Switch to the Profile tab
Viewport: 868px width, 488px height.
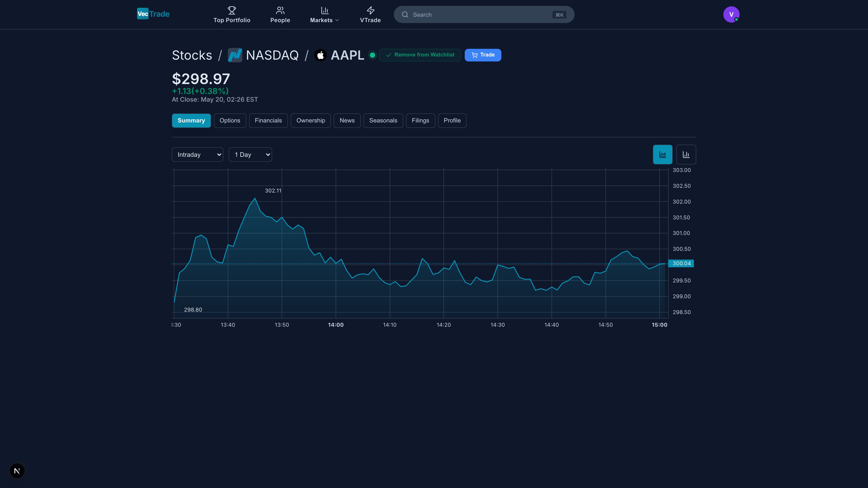coord(452,121)
